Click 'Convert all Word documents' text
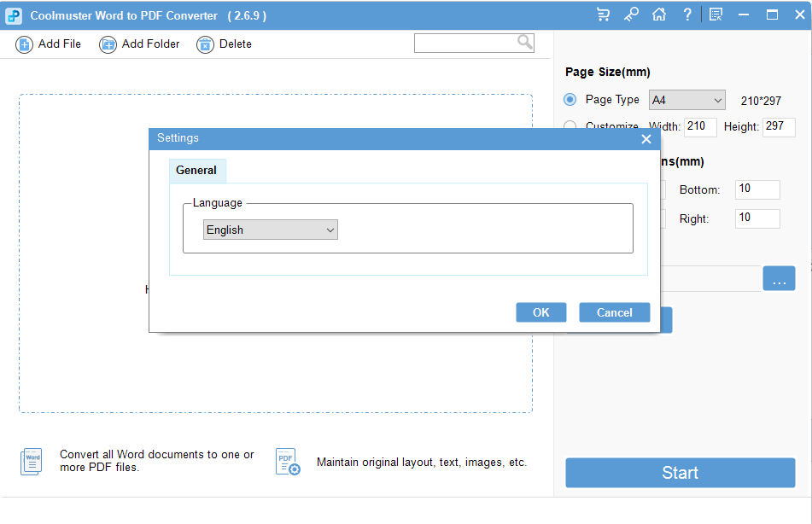This screenshot has height=524, width=812. coord(156,461)
